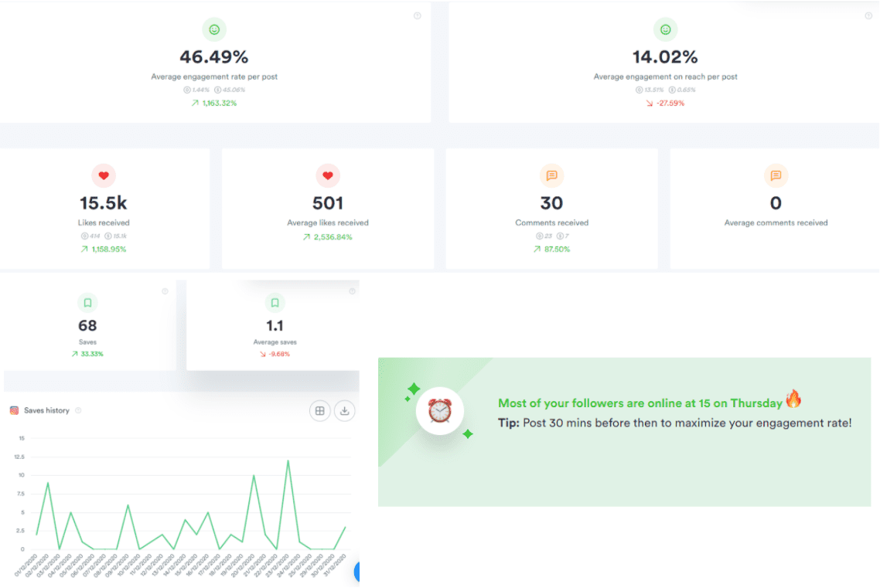Image resolution: width=880 pixels, height=588 pixels.
Task: Open info icon next to Saves history
Action: [79, 410]
